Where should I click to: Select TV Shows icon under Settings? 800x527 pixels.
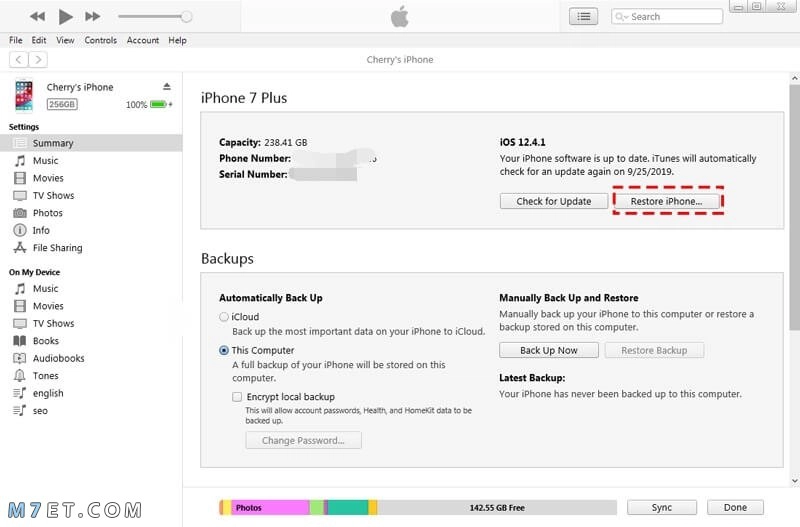pos(20,195)
